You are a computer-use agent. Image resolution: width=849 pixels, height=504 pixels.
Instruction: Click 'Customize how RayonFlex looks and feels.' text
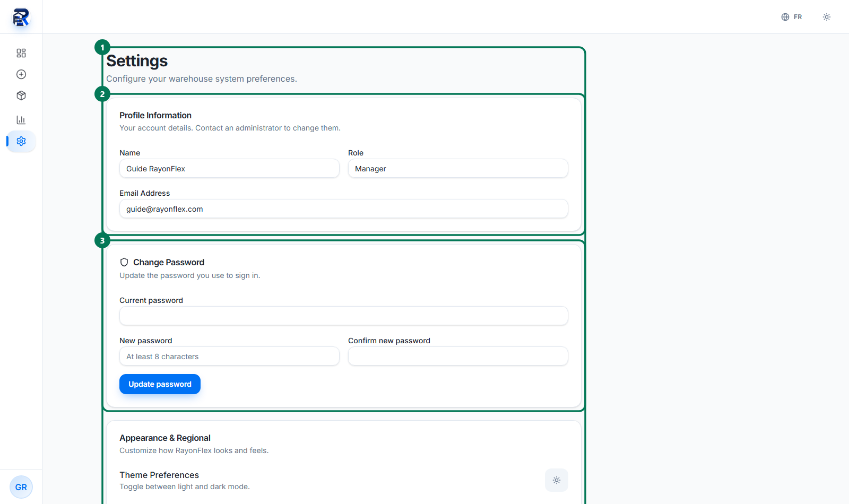click(194, 450)
